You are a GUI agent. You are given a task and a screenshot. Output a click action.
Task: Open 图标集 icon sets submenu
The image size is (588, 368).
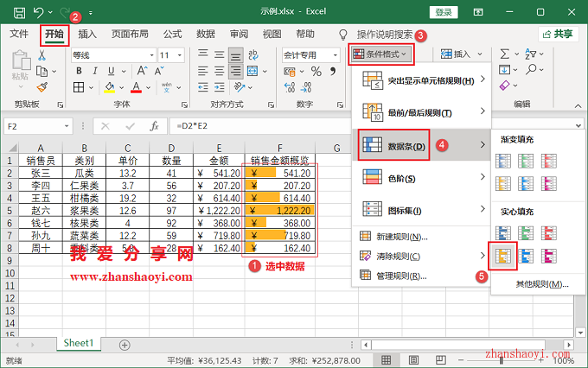[421, 211]
